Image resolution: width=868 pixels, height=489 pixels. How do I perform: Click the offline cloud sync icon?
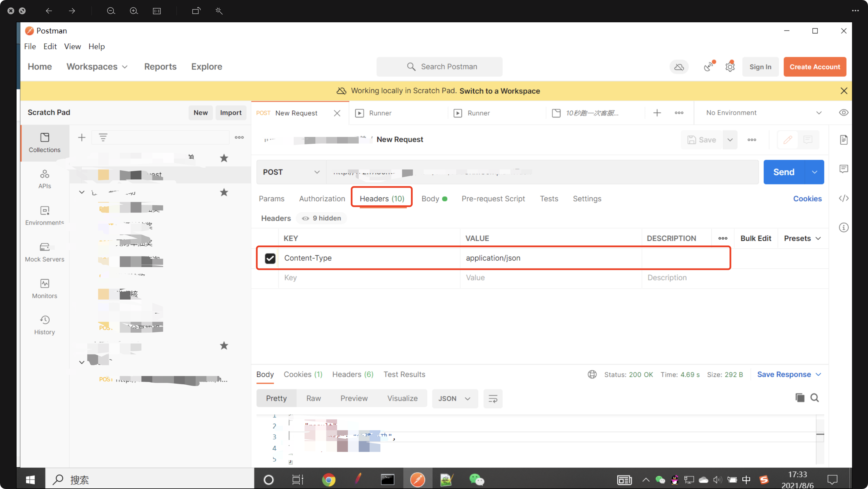(x=679, y=67)
